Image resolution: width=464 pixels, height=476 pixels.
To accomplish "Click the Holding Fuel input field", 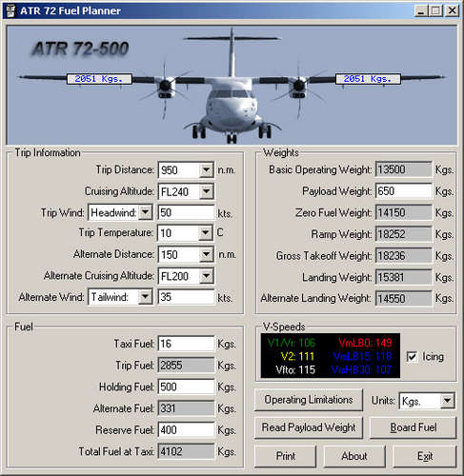I will (187, 387).
